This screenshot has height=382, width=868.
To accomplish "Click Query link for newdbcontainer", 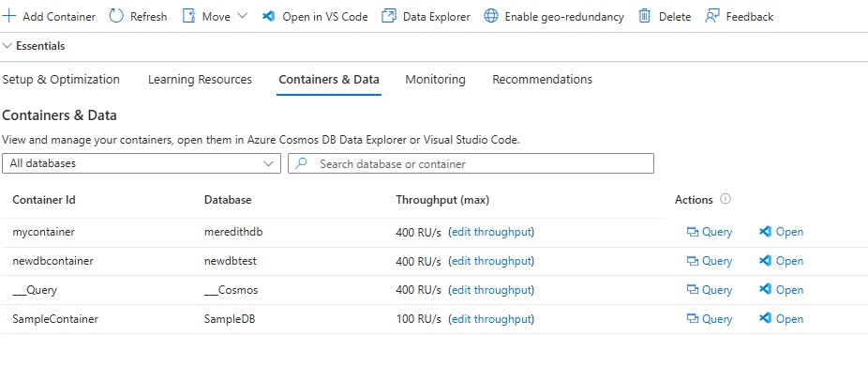I will (717, 261).
